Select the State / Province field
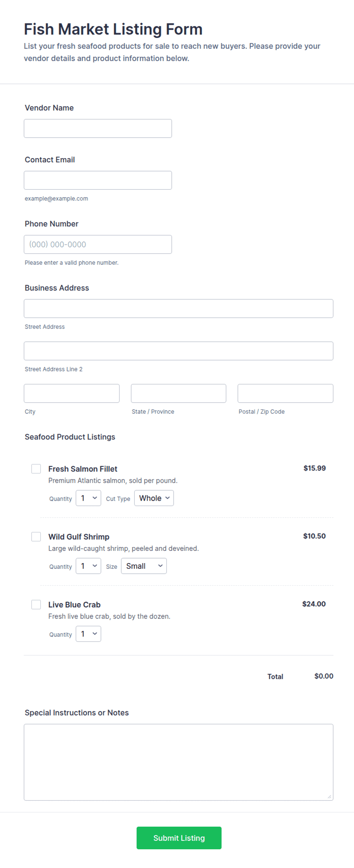This screenshot has width=354, height=868. 179,394
